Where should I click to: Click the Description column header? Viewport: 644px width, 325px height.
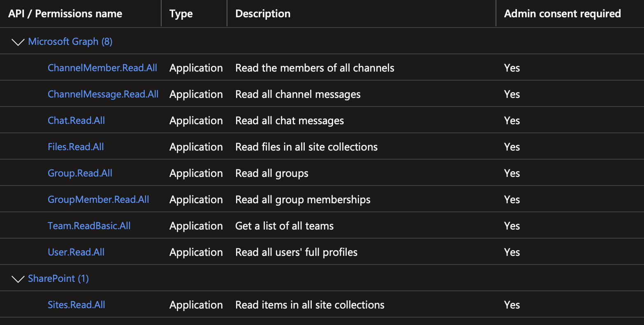click(263, 14)
